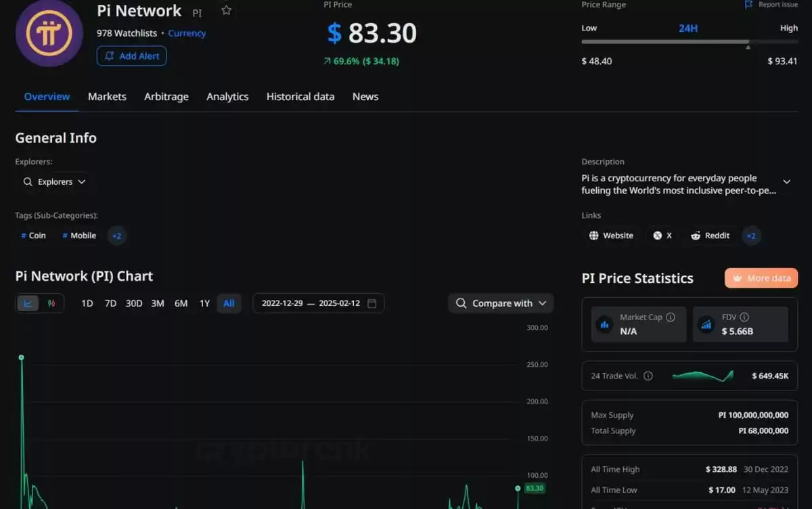Select the 1Y chart range

(204, 303)
